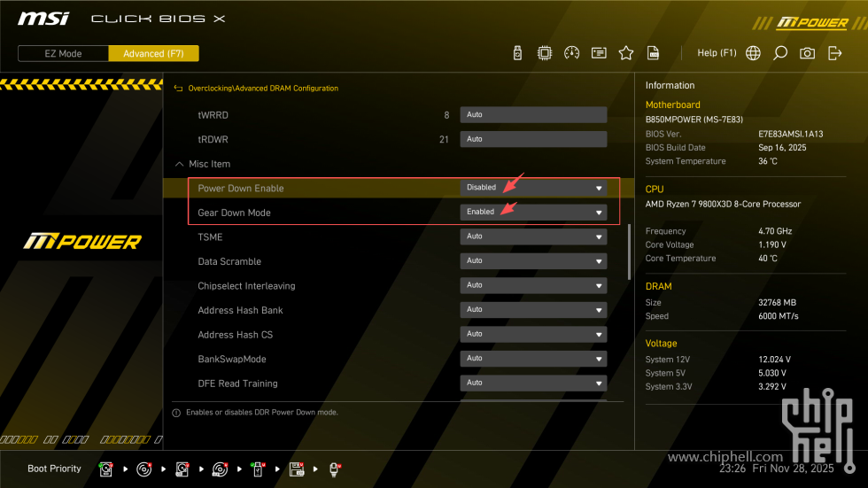Open the Power Down Enable dropdown
This screenshot has width=868, height=488.
[533, 188]
